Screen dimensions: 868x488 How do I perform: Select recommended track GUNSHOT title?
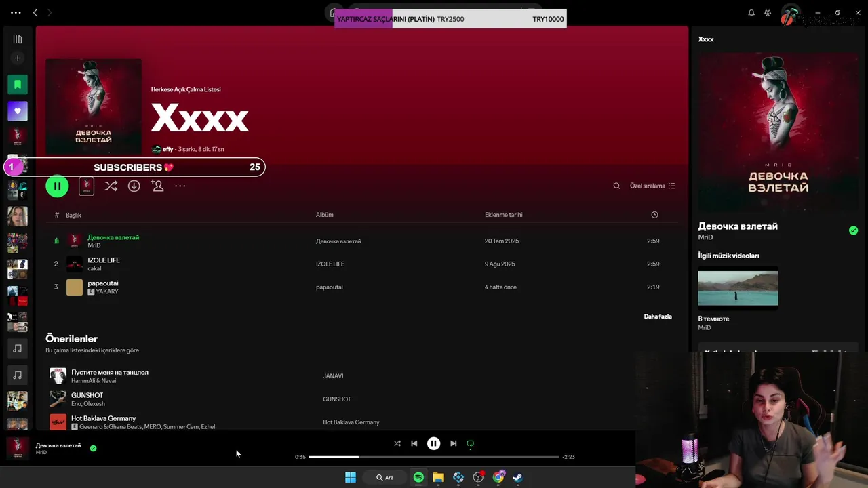[87, 395]
